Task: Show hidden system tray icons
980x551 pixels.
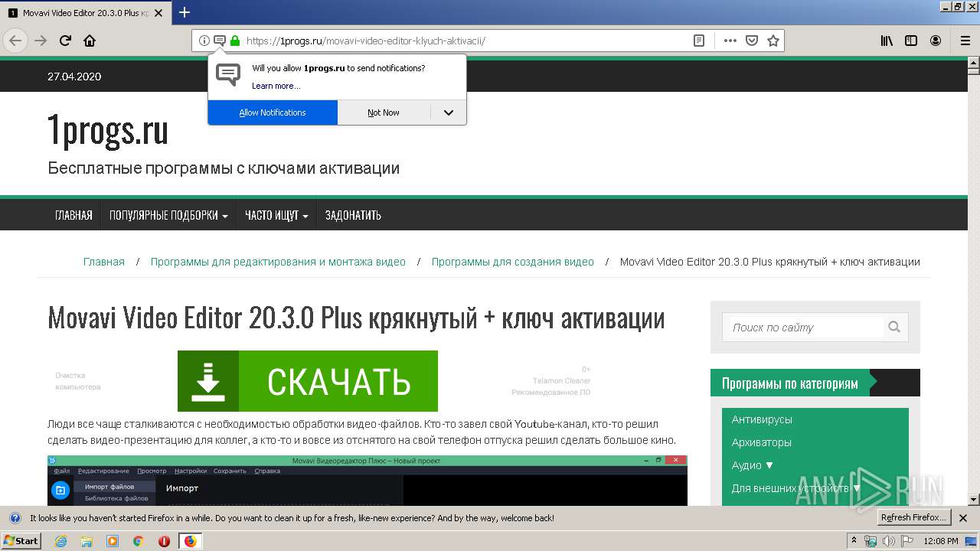Action: coord(854,541)
